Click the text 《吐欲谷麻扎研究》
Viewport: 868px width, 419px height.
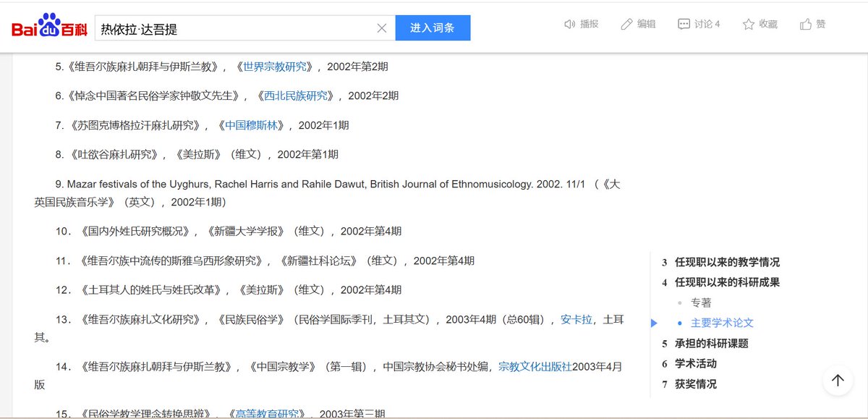point(116,154)
